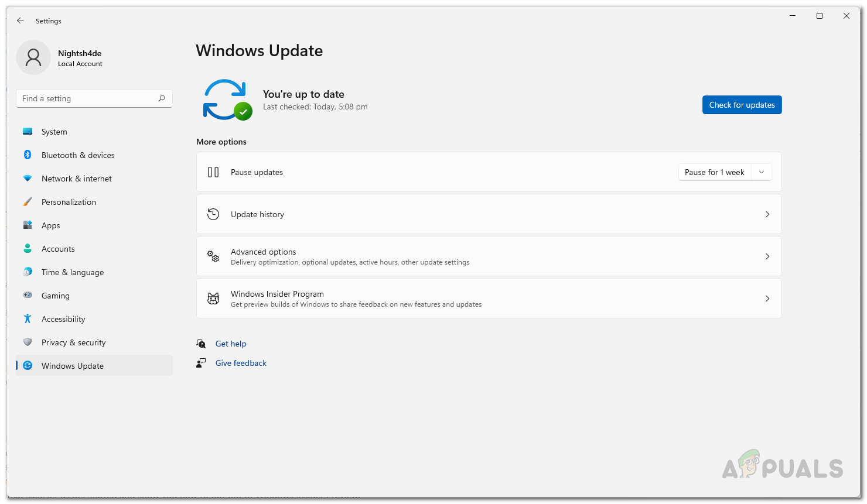Click Pause for 1 week button
Image resolution: width=867 pixels, height=504 pixels.
point(715,172)
